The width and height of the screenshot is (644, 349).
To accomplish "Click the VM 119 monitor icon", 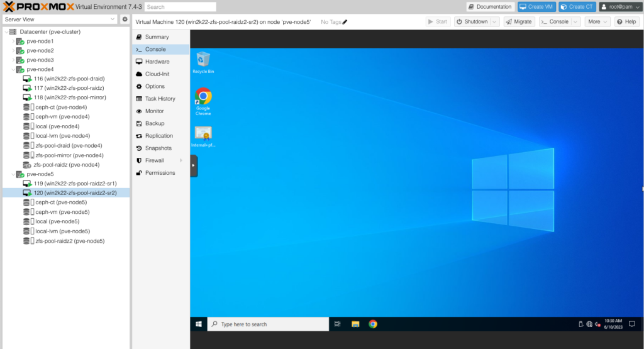I will [27, 184].
